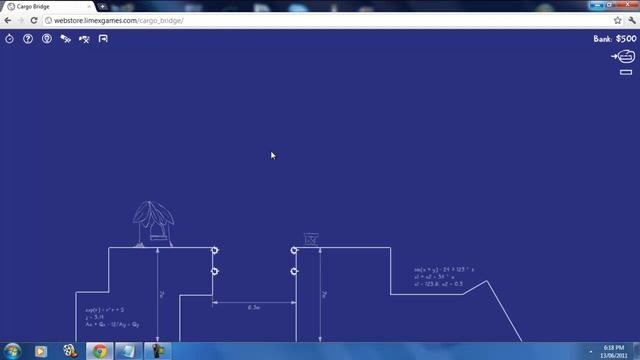Image resolution: width=640 pixels, height=360 pixels.
Task: Reload the Cargo Bridge page
Action: click(34, 20)
